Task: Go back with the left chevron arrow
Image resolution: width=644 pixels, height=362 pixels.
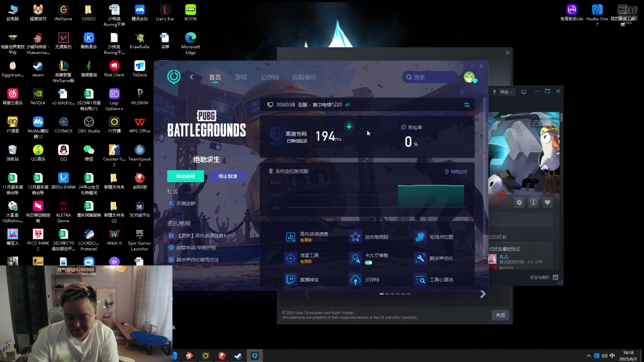Action: pos(191,77)
